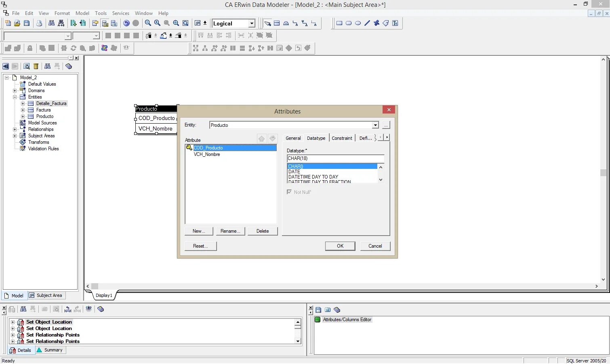Screen dimensions: 610x364
Task: Expand the Detalle_Factura entity node
Action: (23, 103)
